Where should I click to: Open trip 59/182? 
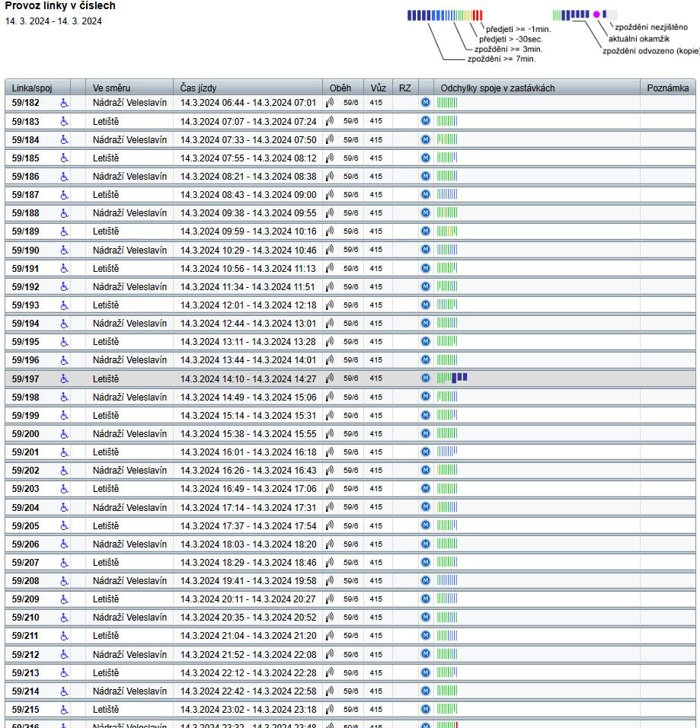(x=26, y=103)
